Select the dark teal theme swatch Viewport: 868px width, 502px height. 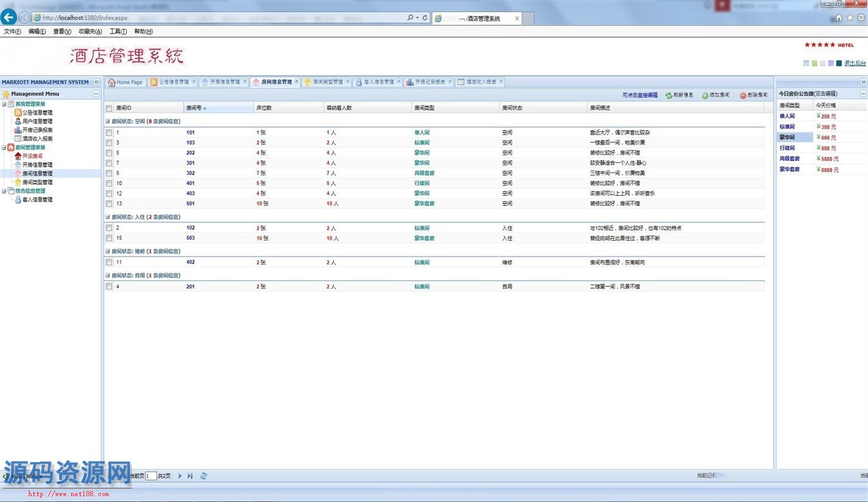pos(839,63)
